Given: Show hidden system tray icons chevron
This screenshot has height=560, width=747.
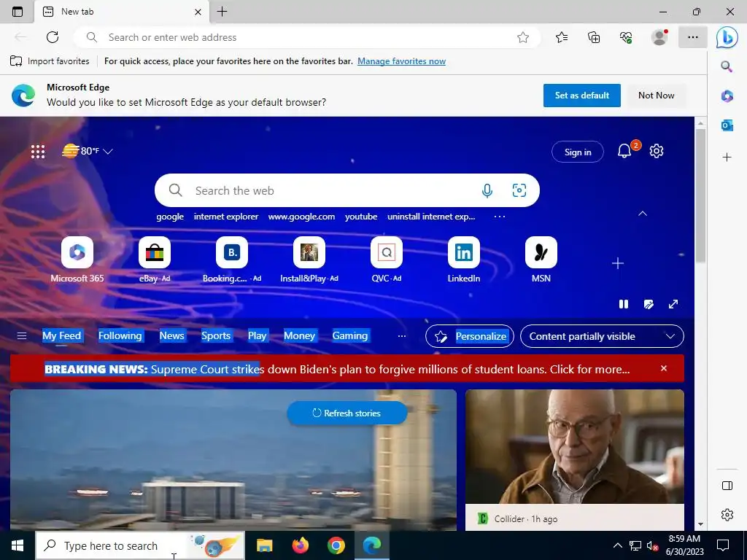Looking at the screenshot, I should pyautogui.click(x=617, y=545).
